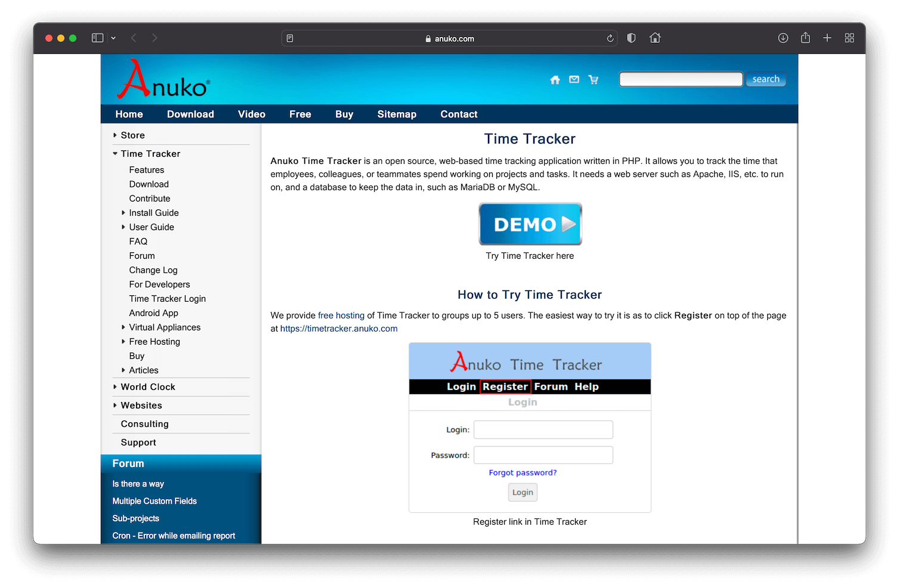
Task: Open Forum link under Time Tracker
Action: click(x=142, y=256)
